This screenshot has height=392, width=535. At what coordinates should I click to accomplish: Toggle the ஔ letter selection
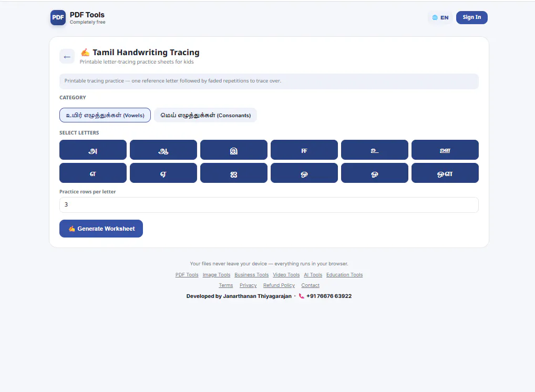445,173
